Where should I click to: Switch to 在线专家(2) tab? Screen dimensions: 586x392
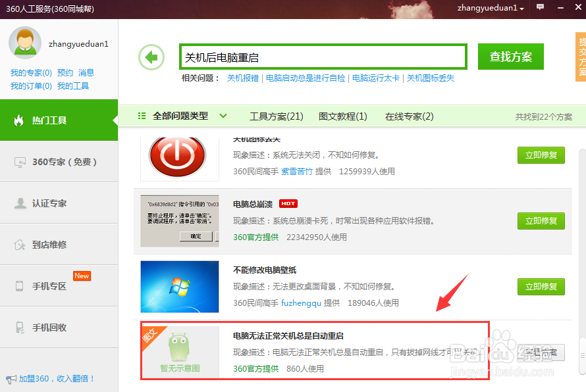[410, 116]
